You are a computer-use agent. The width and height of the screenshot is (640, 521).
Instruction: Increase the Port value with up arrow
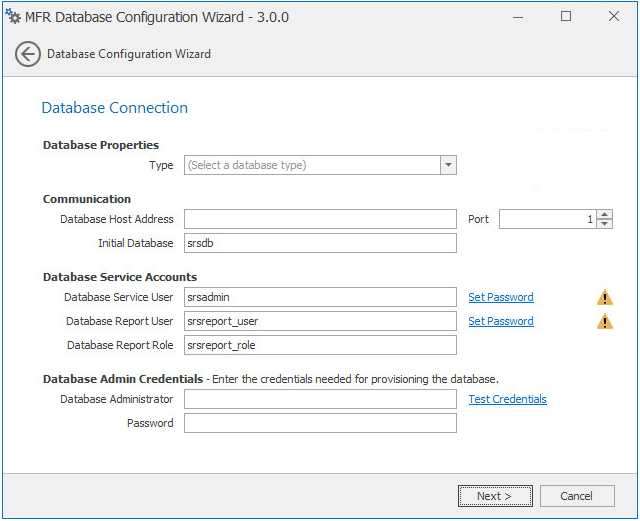tap(605, 214)
